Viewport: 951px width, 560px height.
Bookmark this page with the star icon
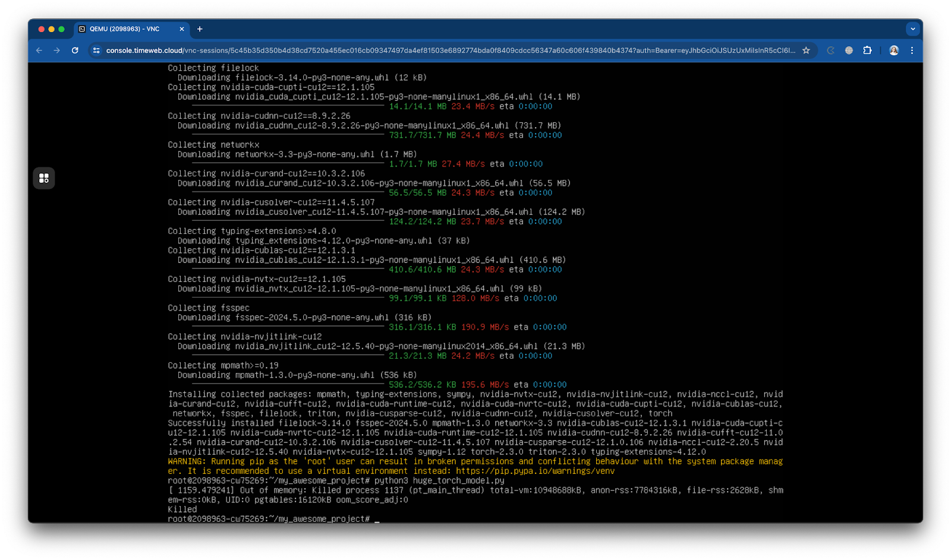tap(806, 50)
